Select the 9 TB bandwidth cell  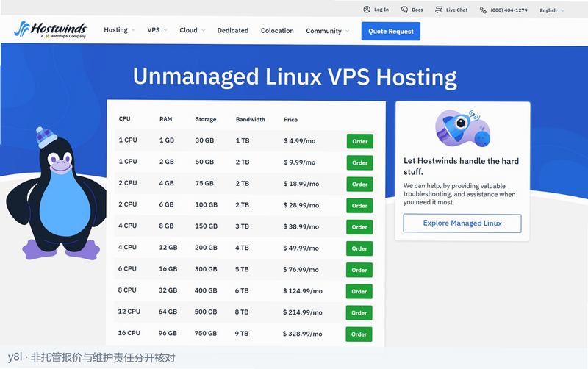pos(242,334)
